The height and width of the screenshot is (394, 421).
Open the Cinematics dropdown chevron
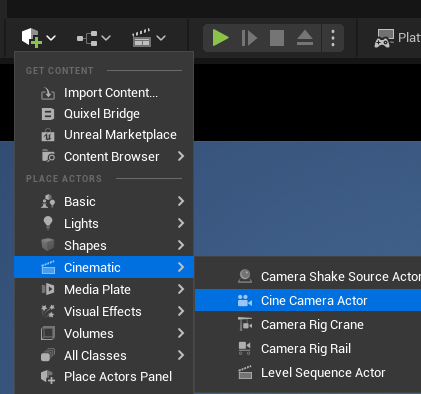[161, 38]
